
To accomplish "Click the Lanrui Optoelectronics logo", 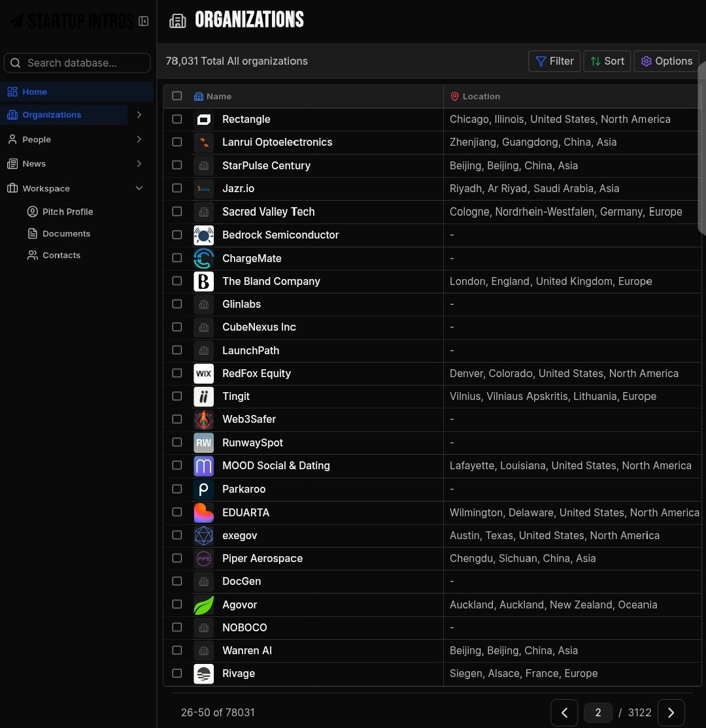I will 203,142.
